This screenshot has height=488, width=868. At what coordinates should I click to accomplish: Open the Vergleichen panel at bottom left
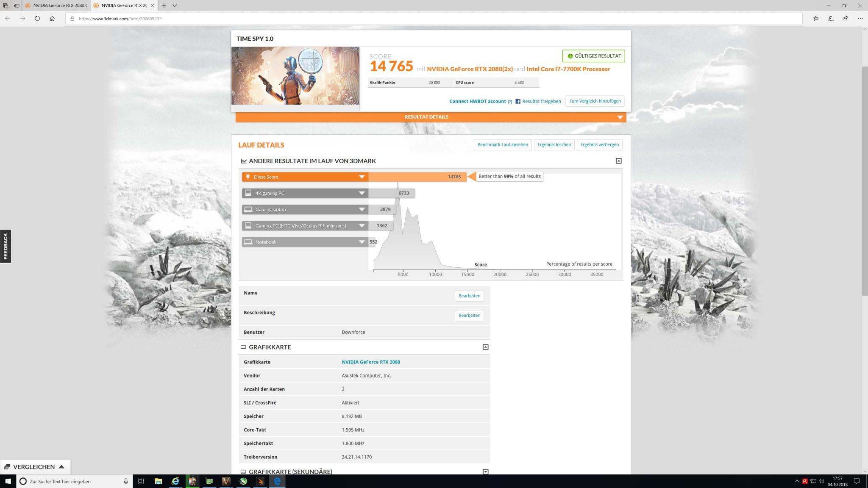coord(35,467)
